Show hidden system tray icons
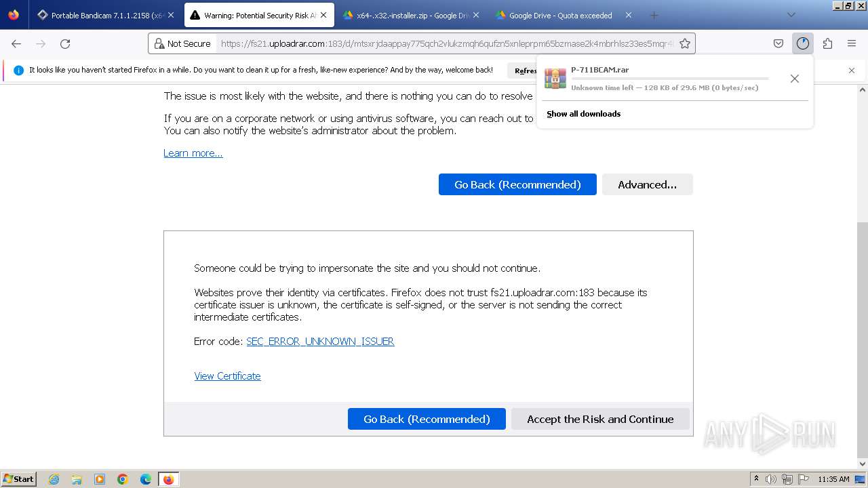Image resolution: width=868 pixels, height=488 pixels. (756, 479)
